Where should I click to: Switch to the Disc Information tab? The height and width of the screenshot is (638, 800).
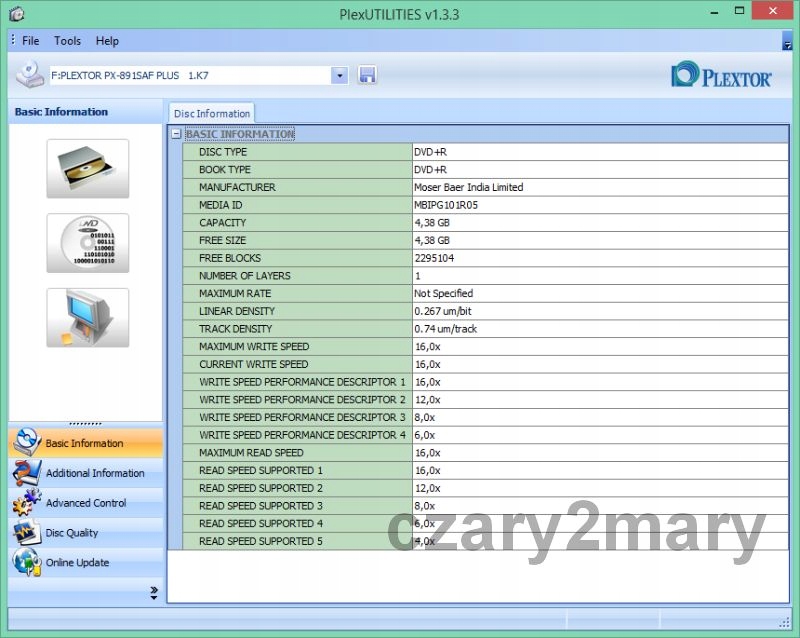tap(211, 114)
